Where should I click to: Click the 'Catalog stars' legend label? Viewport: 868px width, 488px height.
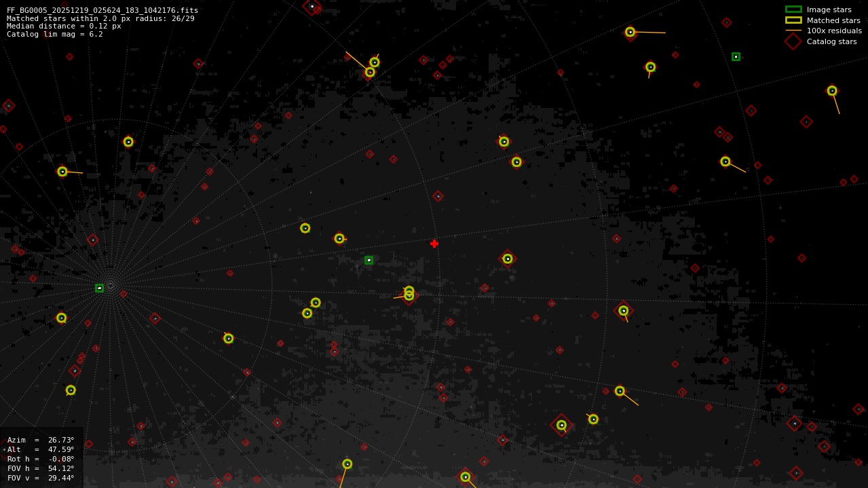831,41
